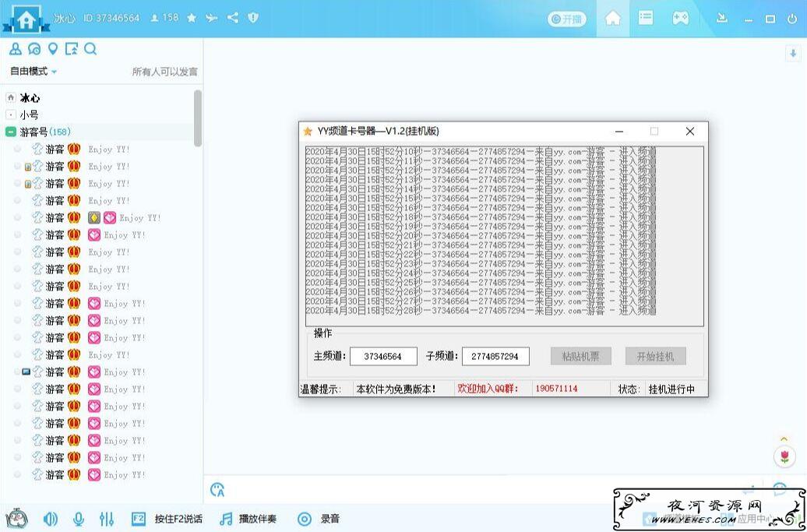Click 挂机进行中 status text

click(671, 389)
